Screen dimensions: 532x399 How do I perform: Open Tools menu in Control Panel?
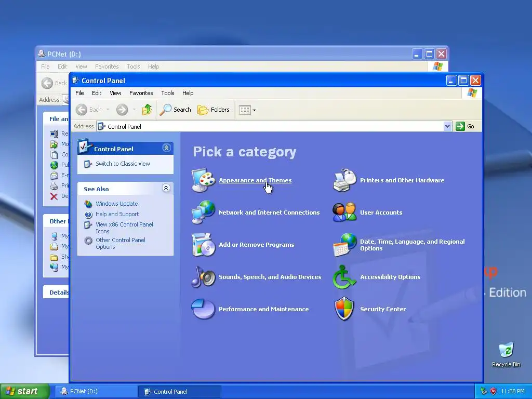pyautogui.click(x=168, y=93)
